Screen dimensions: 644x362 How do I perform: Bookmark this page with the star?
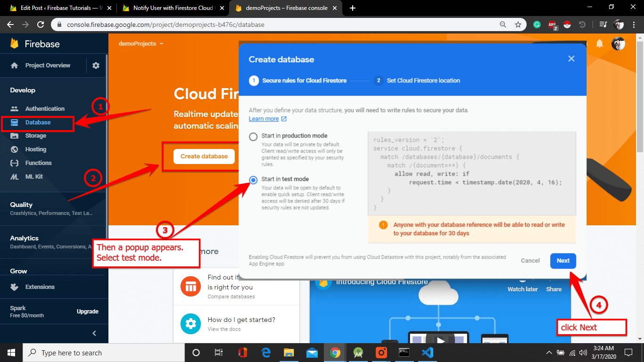click(518, 25)
